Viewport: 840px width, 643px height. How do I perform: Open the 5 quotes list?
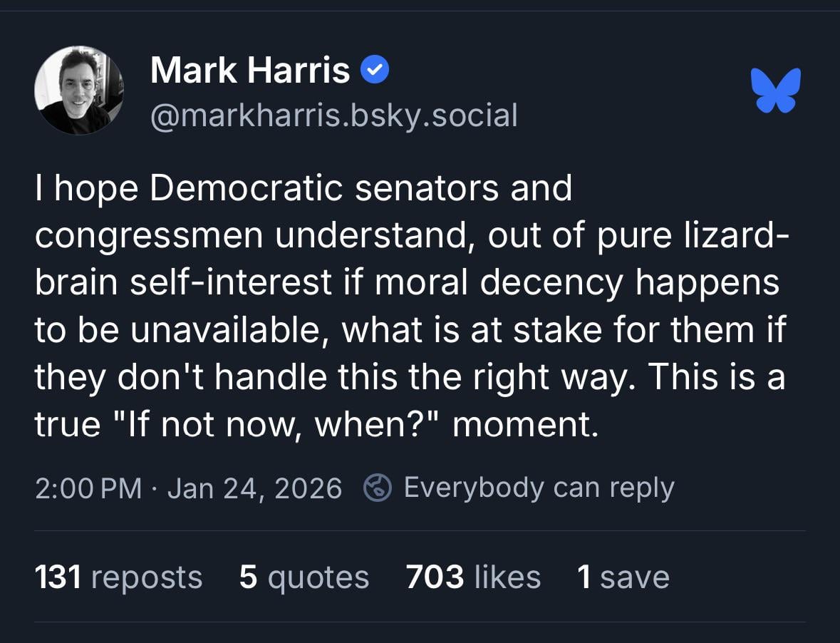pyautogui.click(x=304, y=577)
